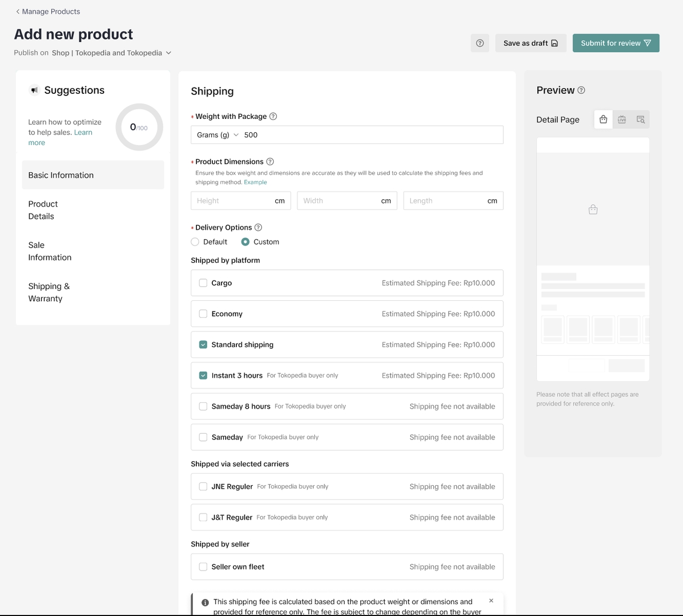Open the dimensions Example link

point(255,182)
